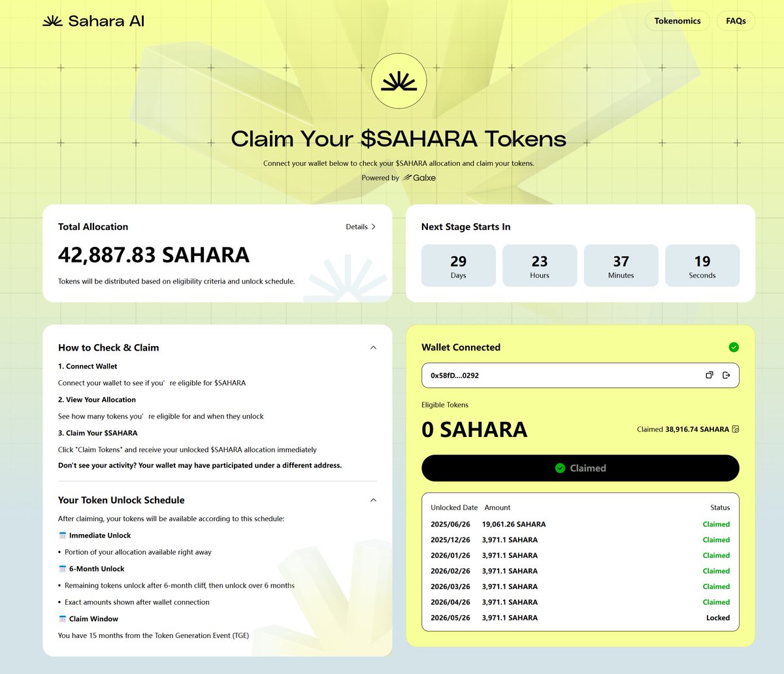Click the 3,971.1 SAHARA amount for 2026/03/26
Image resolution: width=784 pixels, height=674 pixels.
coord(510,586)
